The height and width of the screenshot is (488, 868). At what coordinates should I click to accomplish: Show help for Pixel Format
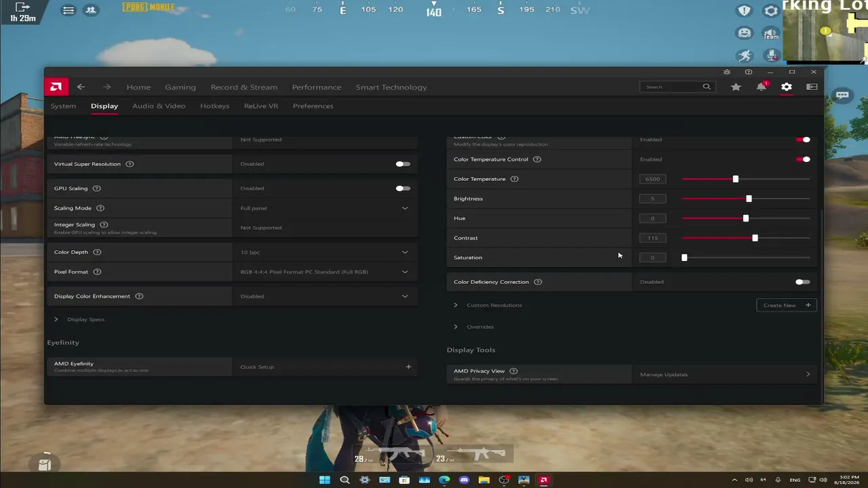[97, 272]
